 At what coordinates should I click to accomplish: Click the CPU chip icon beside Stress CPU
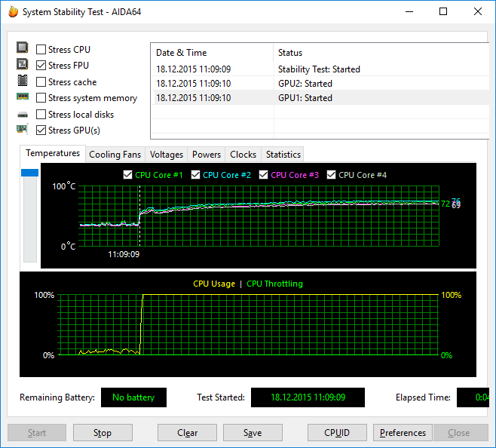pyautogui.click(x=22, y=48)
